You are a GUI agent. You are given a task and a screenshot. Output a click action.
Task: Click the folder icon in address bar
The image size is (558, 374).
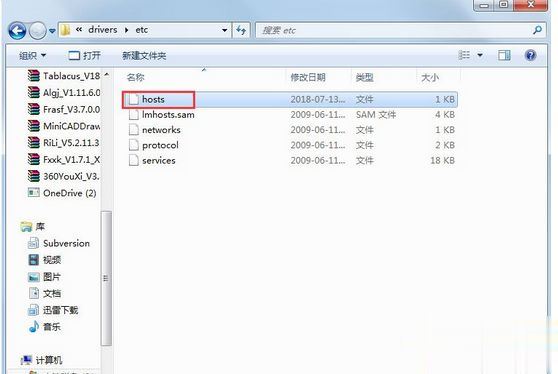[x=65, y=30]
